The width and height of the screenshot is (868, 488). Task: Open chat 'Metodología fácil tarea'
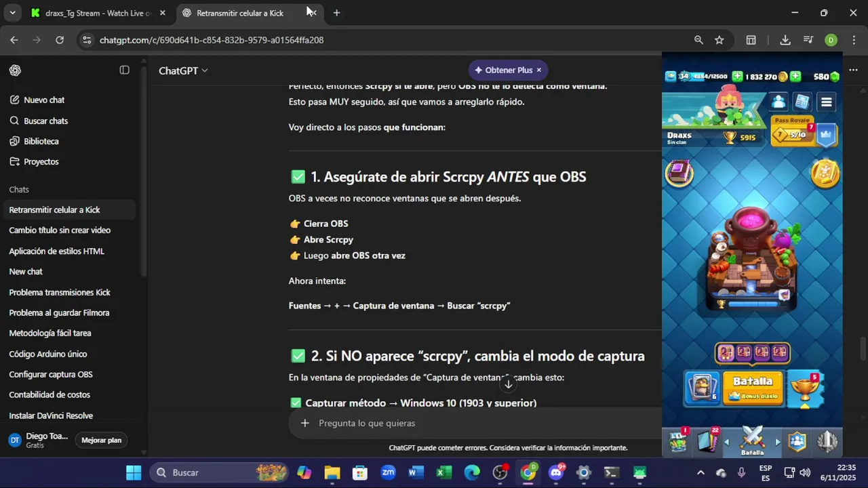[x=50, y=333]
